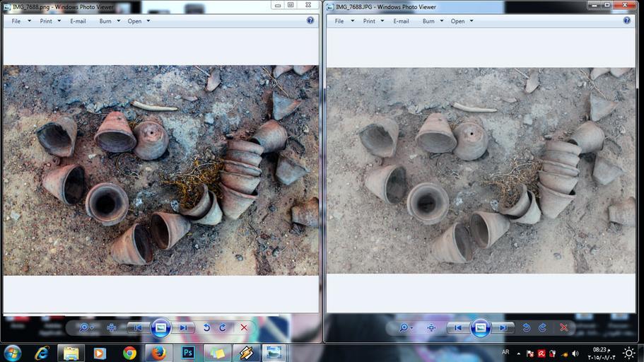
Task: Play slide show in IMG_7688.JPG window
Action: tap(481, 327)
